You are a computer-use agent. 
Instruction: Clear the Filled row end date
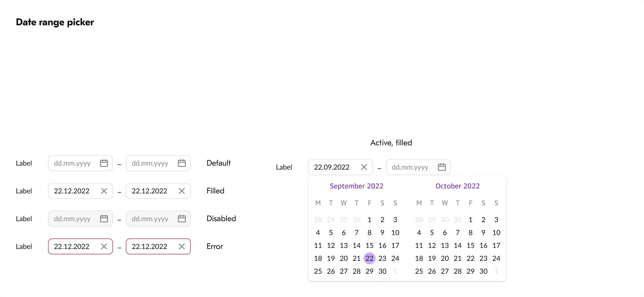click(182, 191)
